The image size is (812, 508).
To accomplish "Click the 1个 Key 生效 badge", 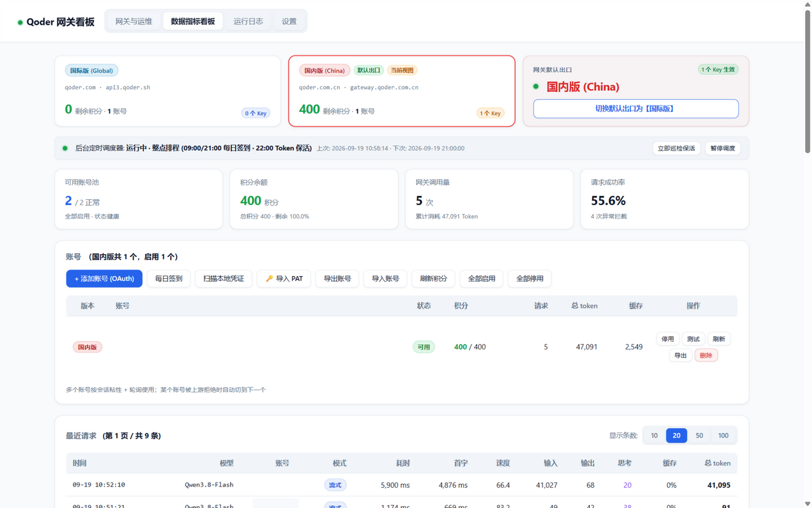I will (718, 69).
